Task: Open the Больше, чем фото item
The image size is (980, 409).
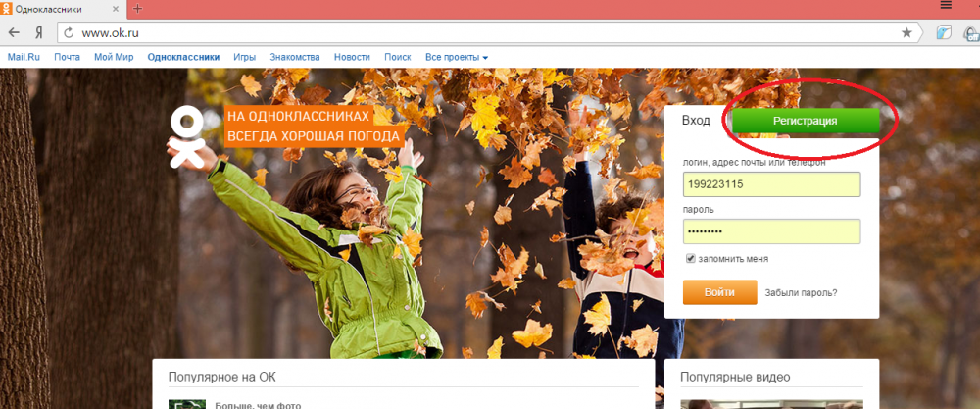Action: (x=258, y=405)
